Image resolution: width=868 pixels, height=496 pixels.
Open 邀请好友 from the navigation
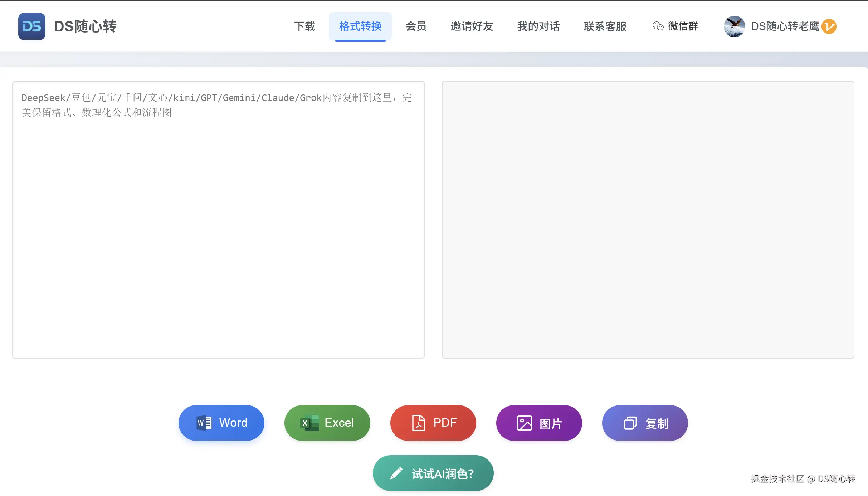tap(472, 26)
